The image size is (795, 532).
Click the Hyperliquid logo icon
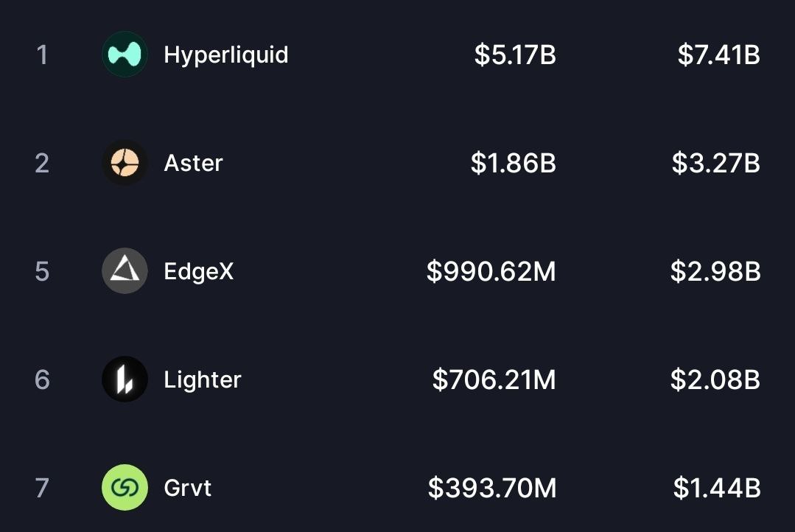pos(125,55)
